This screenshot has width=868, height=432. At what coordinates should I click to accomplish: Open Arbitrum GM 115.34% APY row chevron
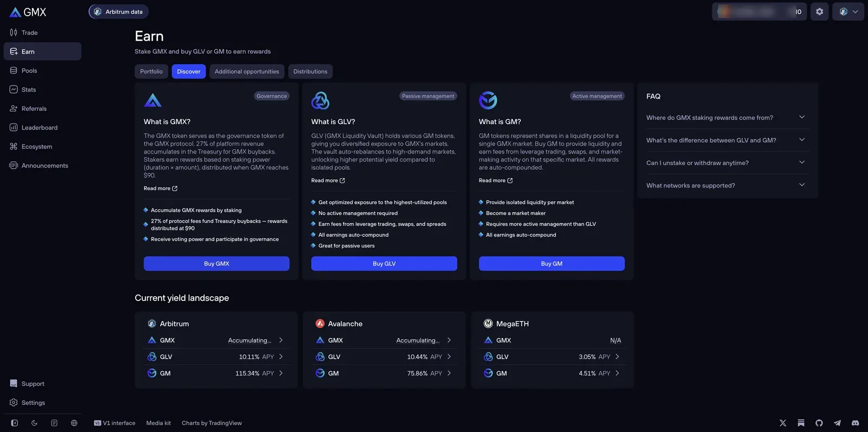(x=281, y=373)
